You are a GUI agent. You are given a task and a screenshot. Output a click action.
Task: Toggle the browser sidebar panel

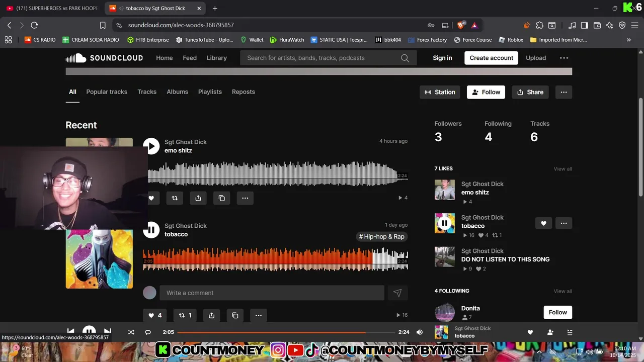[584, 25]
